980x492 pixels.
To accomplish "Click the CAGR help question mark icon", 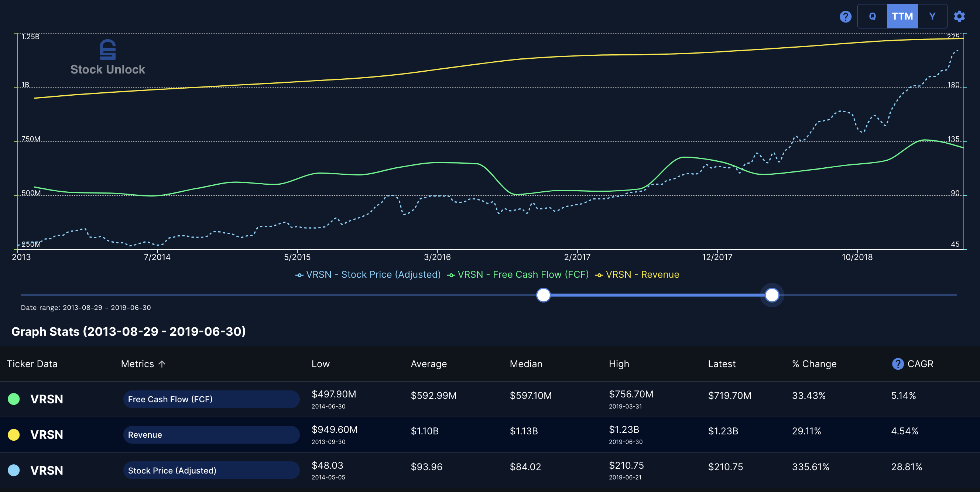I will 898,364.
